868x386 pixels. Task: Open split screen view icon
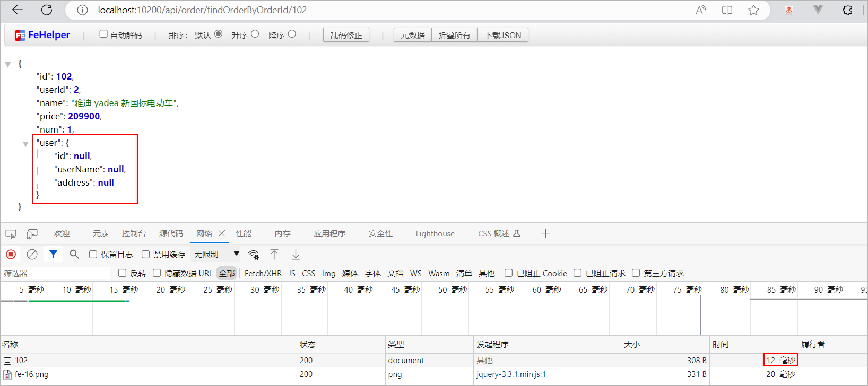click(x=727, y=10)
